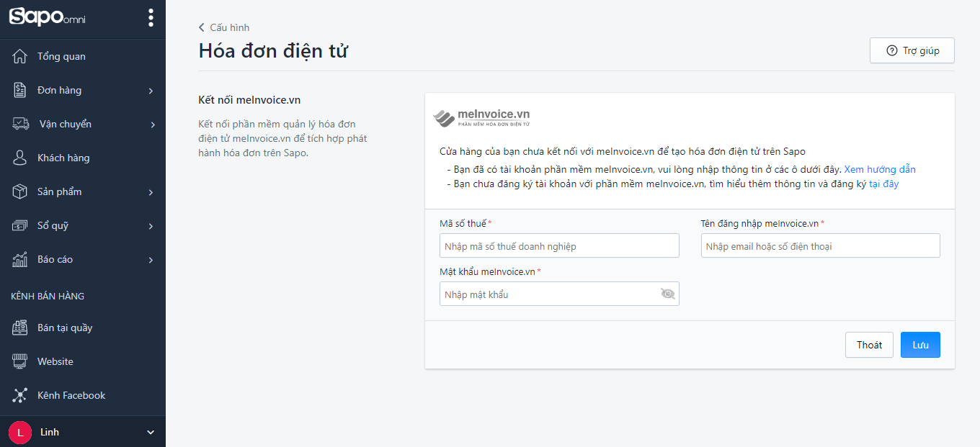Click the Lưu save button
The image size is (980, 447).
tap(920, 345)
